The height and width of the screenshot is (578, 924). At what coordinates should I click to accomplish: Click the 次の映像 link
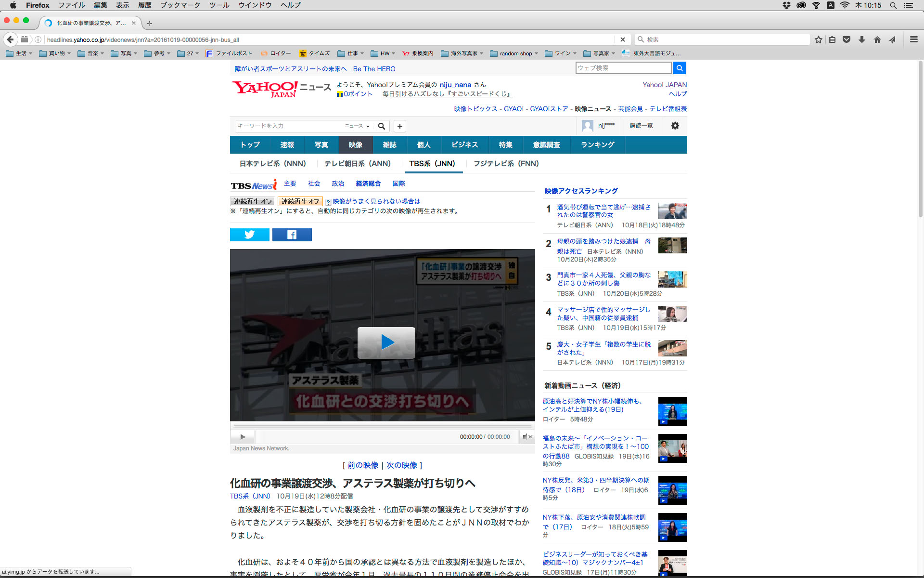tap(401, 465)
